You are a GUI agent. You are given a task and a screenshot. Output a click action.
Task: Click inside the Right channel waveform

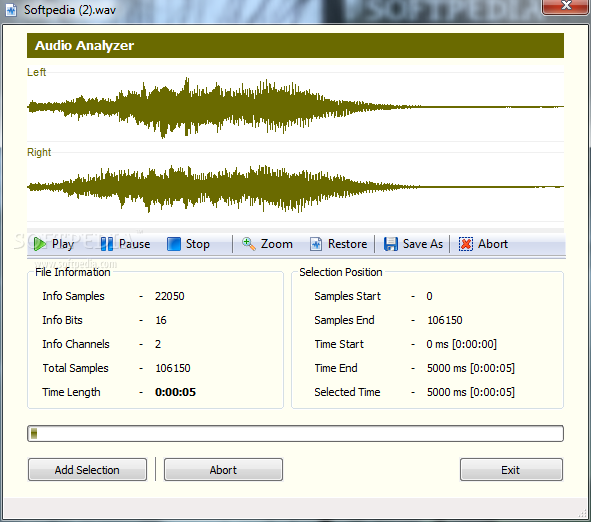click(x=296, y=187)
